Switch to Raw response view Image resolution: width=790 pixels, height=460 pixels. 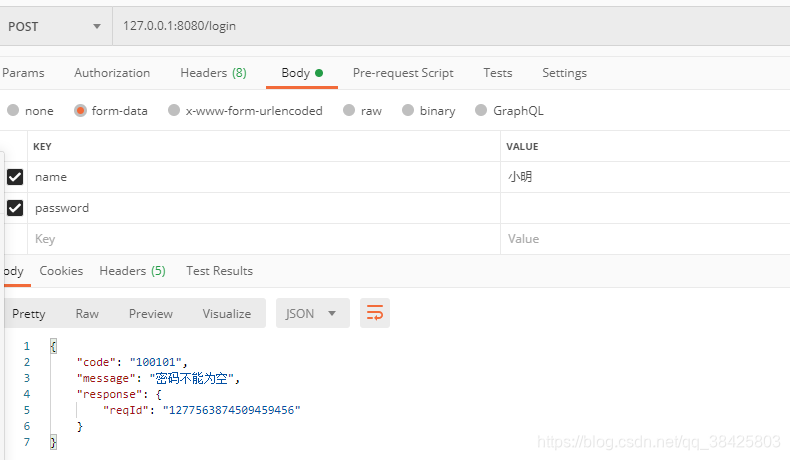click(87, 313)
